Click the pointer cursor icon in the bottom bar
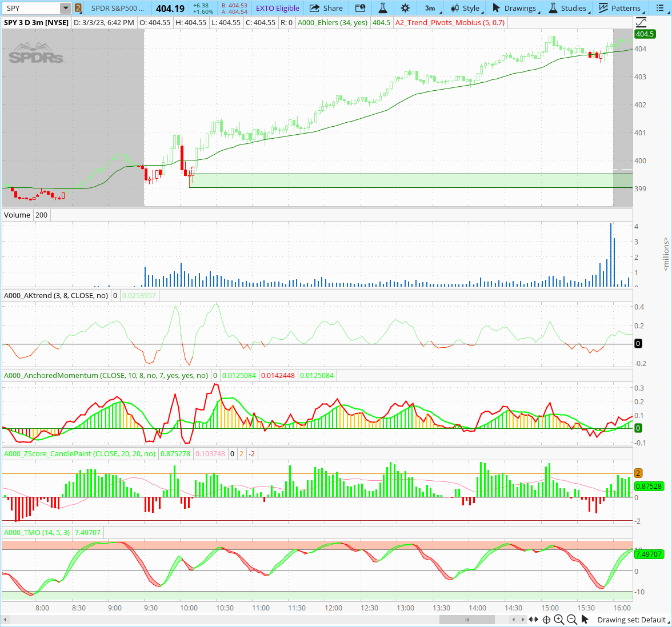 pos(585,620)
